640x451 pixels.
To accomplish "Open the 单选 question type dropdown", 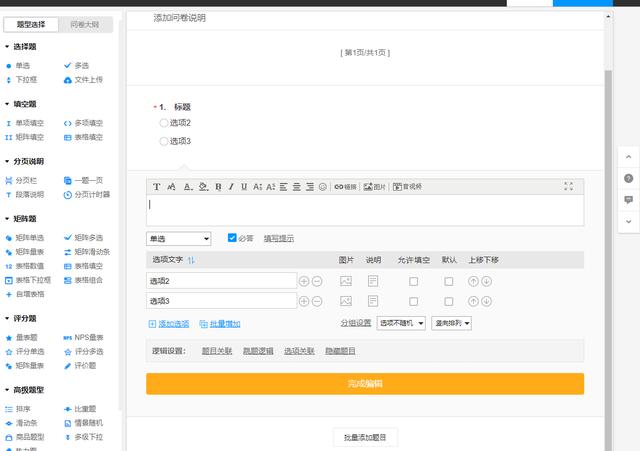I will [178, 239].
